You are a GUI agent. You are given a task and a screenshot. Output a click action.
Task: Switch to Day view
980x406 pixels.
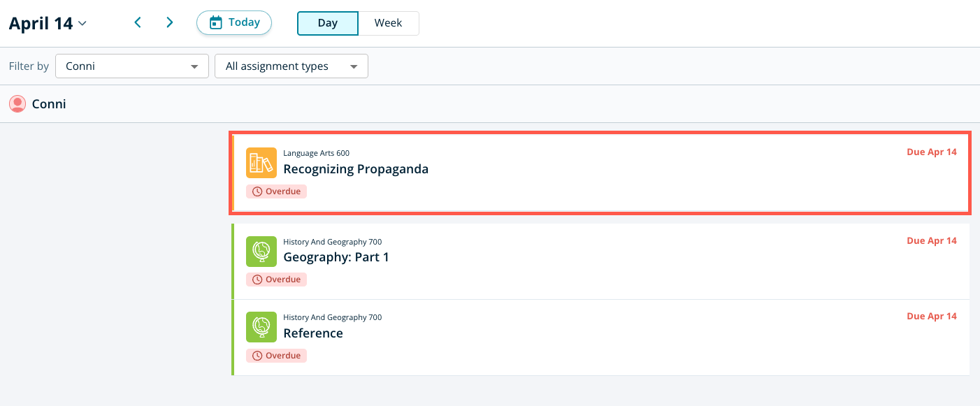pos(327,23)
